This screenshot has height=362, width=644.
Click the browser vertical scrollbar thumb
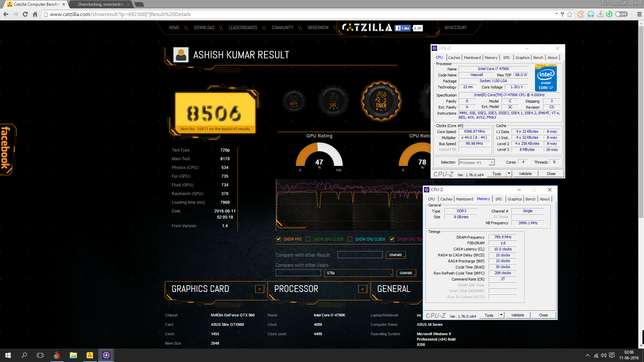(x=641, y=121)
